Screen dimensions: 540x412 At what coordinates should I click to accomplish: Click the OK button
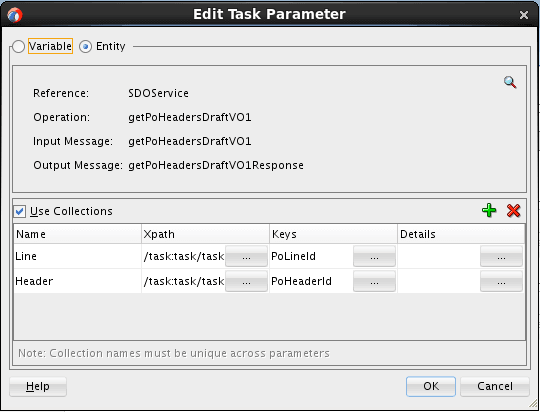(x=431, y=387)
